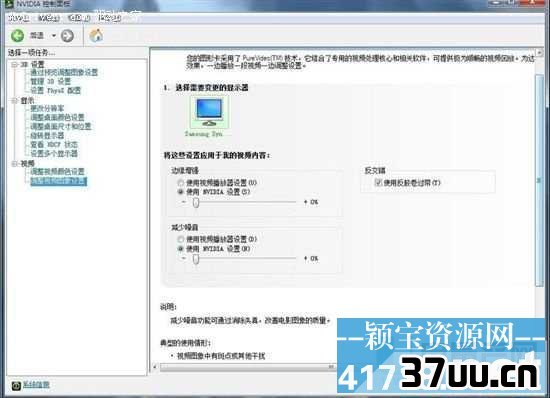Open the 系统信息 link at bottom left
This screenshot has width=550, height=398.
tap(36, 385)
